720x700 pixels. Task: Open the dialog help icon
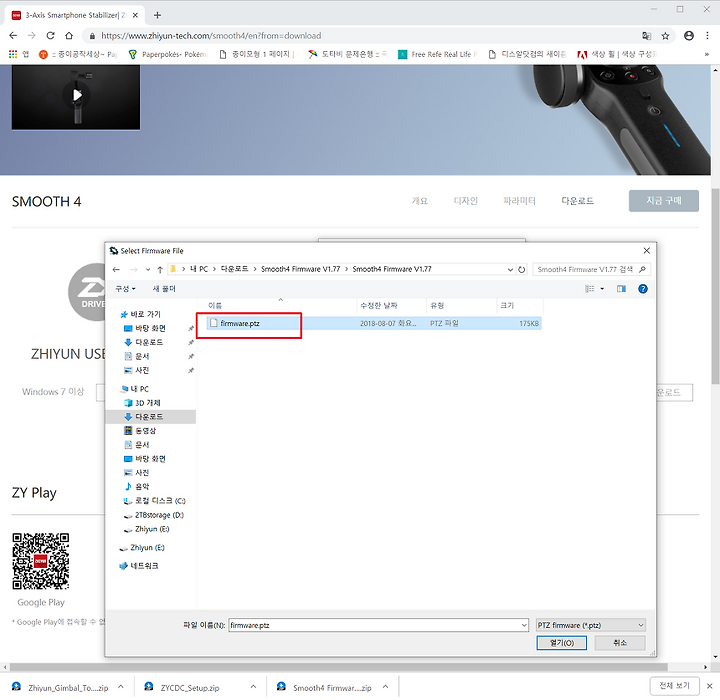[643, 289]
